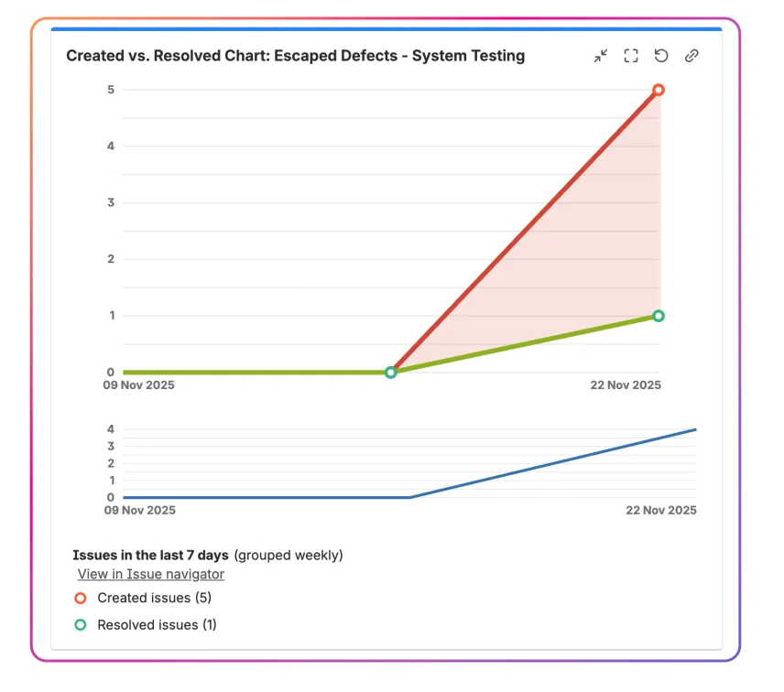Click the orange Created issues legend marker
Screen dimensions: 784x692
(81, 598)
